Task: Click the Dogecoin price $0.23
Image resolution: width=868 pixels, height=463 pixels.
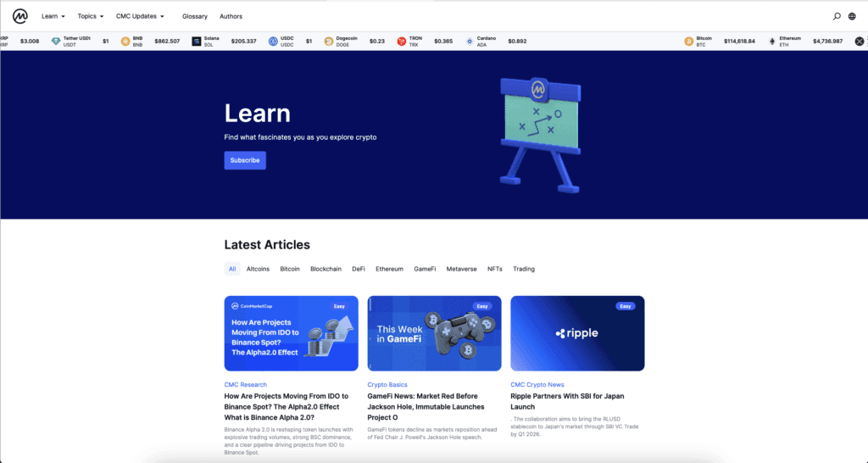Action: click(377, 41)
